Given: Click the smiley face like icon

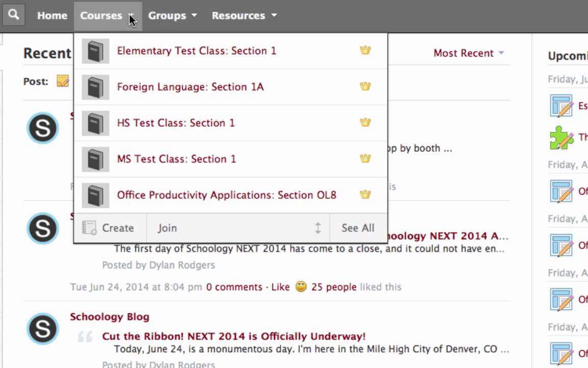Looking at the screenshot, I should (301, 287).
